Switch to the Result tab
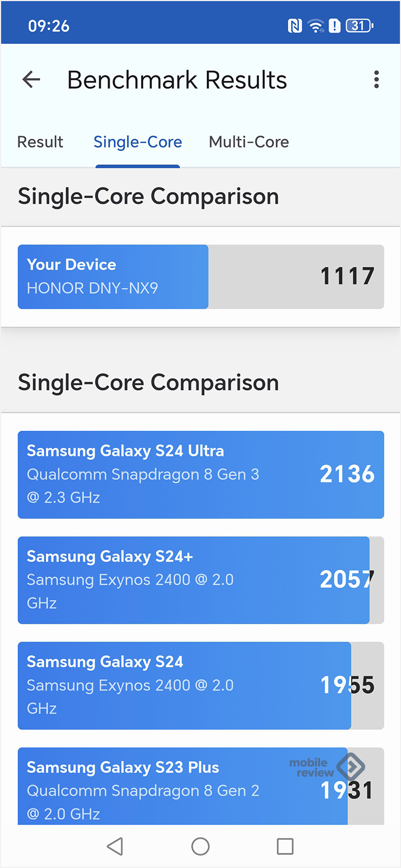Screen dimensions: 401x868 pos(40,142)
